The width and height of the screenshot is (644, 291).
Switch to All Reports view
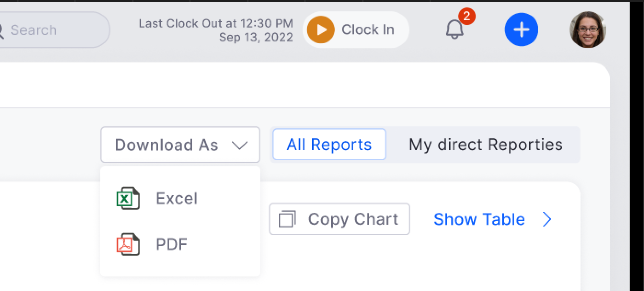329,145
